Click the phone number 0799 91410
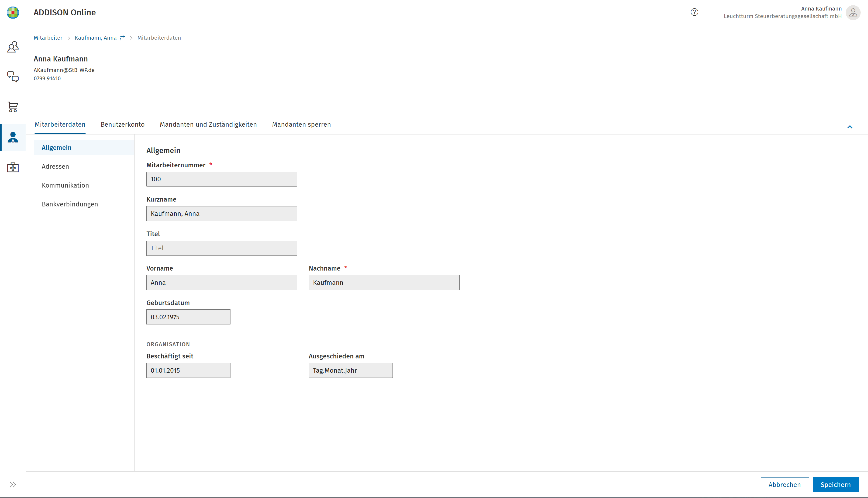The width and height of the screenshot is (868, 498). [x=47, y=79]
